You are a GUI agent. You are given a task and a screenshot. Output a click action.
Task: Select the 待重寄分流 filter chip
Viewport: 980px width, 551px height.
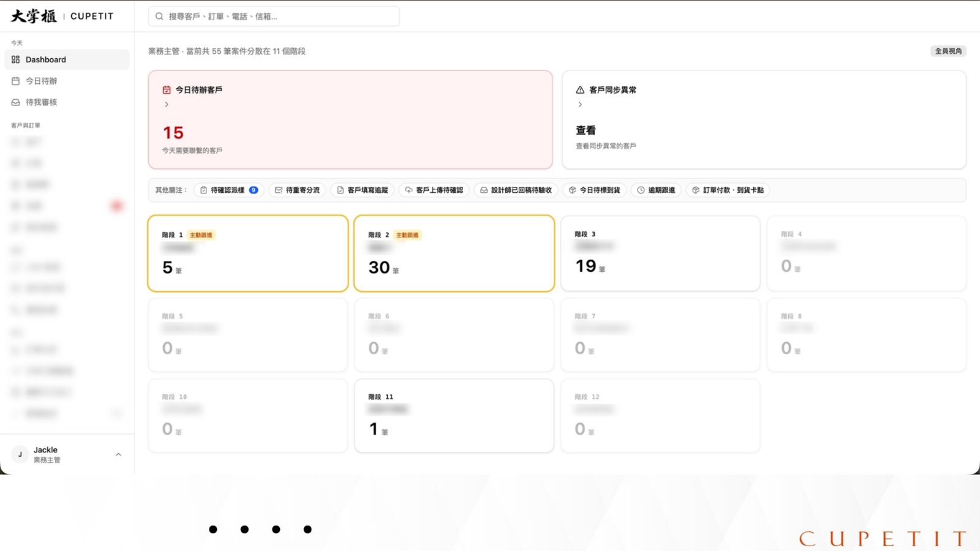pyautogui.click(x=297, y=190)
